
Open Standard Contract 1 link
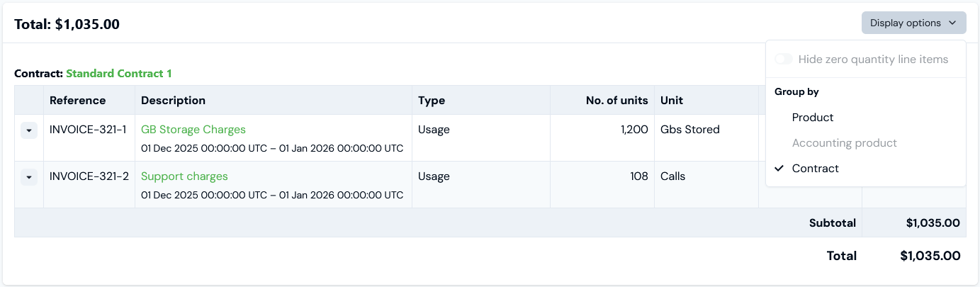click(x=119, y=73)
